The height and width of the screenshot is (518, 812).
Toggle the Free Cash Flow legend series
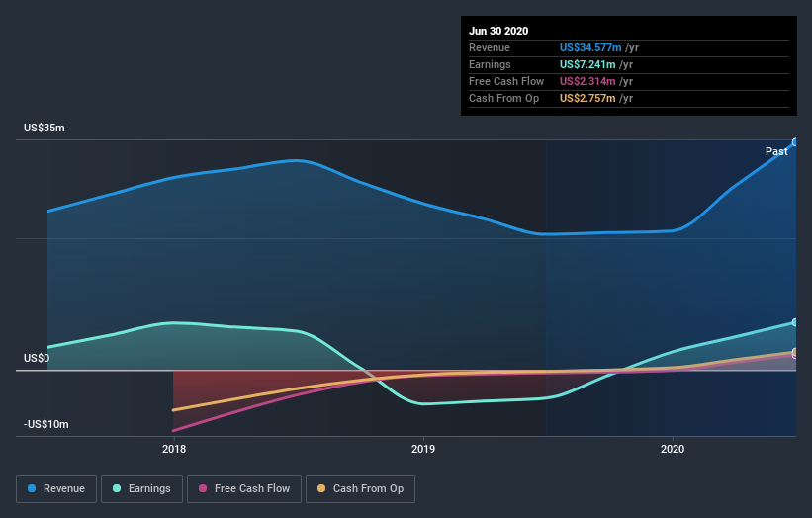pyautogui.click(x=244, y=489)
